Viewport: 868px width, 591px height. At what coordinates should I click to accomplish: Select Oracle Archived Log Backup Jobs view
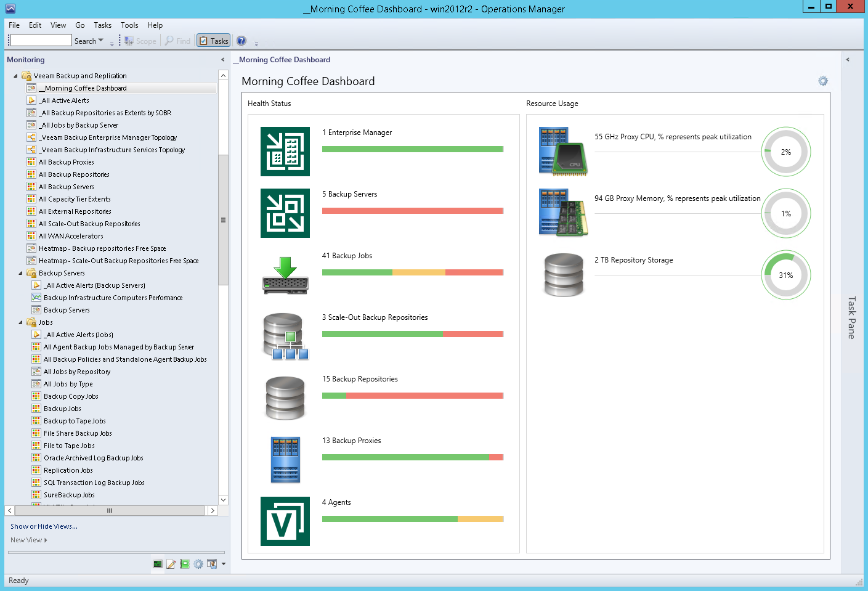pyautogui.click(x=94, y=458)
